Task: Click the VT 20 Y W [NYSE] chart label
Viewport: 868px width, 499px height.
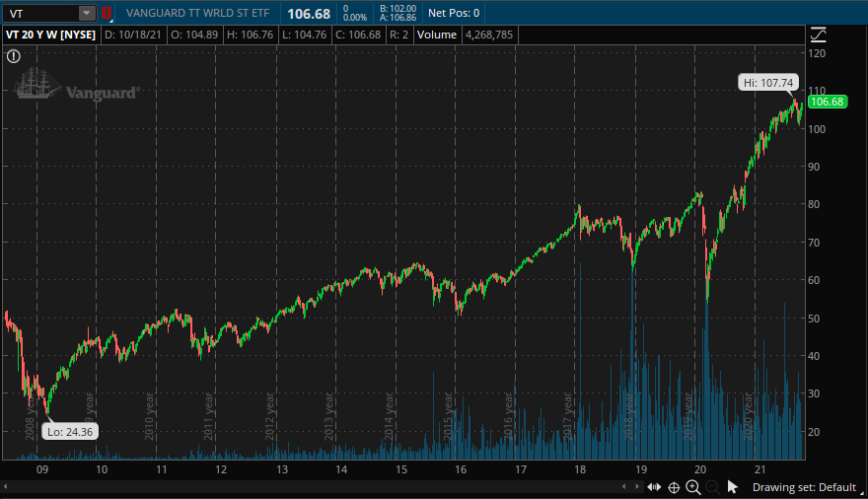Action: tap(50, 35)
